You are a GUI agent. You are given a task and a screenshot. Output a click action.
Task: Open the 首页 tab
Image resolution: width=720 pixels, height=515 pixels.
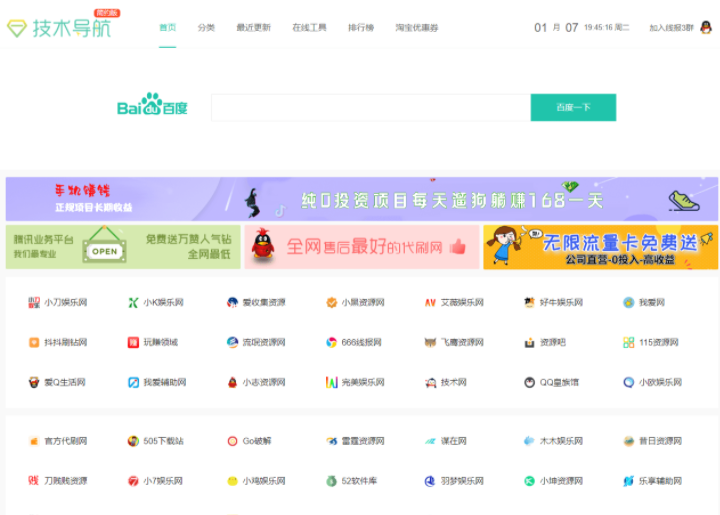168,28
